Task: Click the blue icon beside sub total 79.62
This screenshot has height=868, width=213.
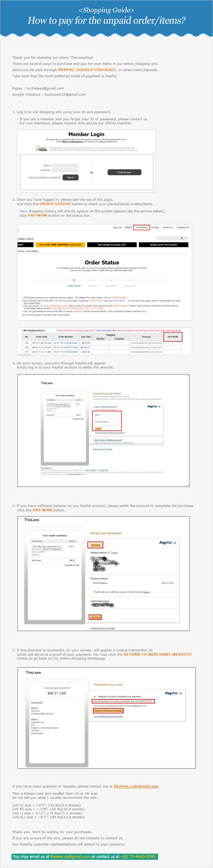Action: tap(83, 343)
